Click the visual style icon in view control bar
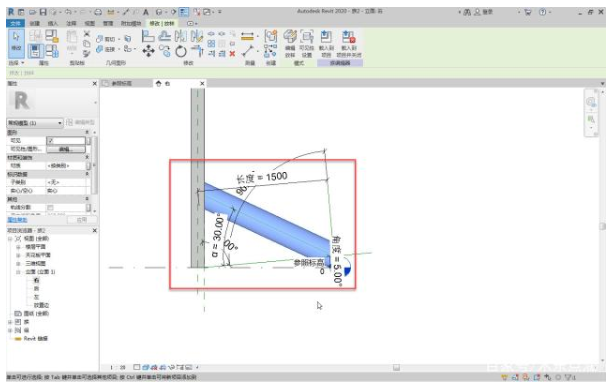 146,367
